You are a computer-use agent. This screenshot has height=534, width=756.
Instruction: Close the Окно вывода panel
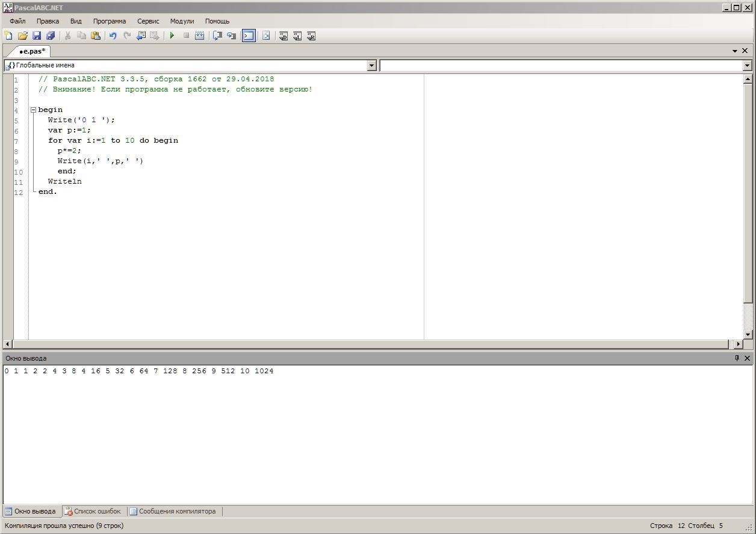747,358
